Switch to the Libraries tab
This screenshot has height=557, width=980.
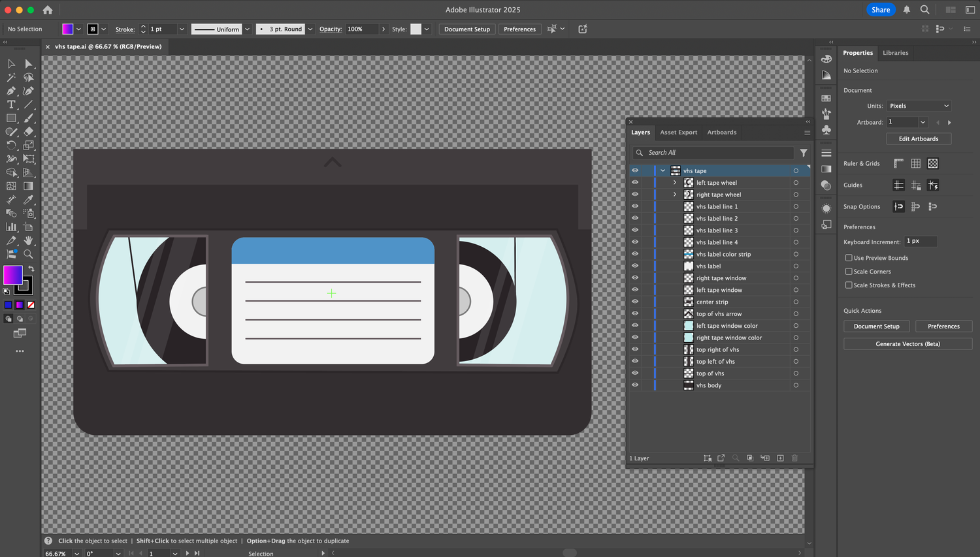point(895,53)
